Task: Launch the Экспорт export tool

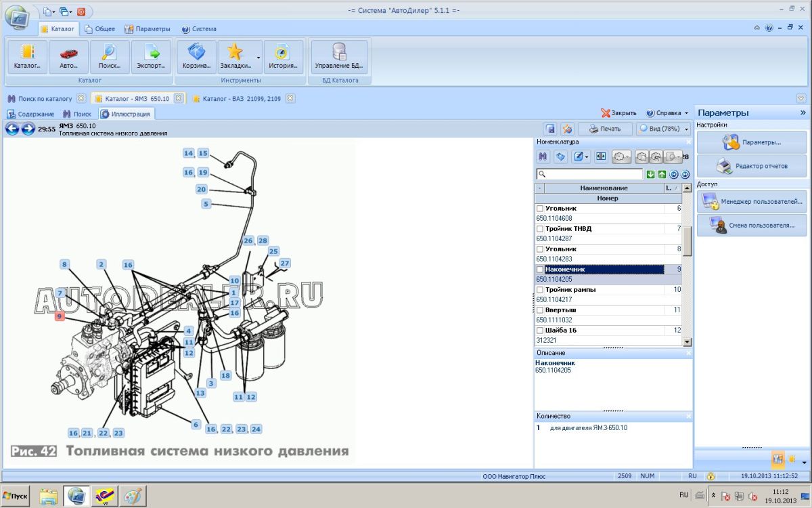Action: pos(151,57)
